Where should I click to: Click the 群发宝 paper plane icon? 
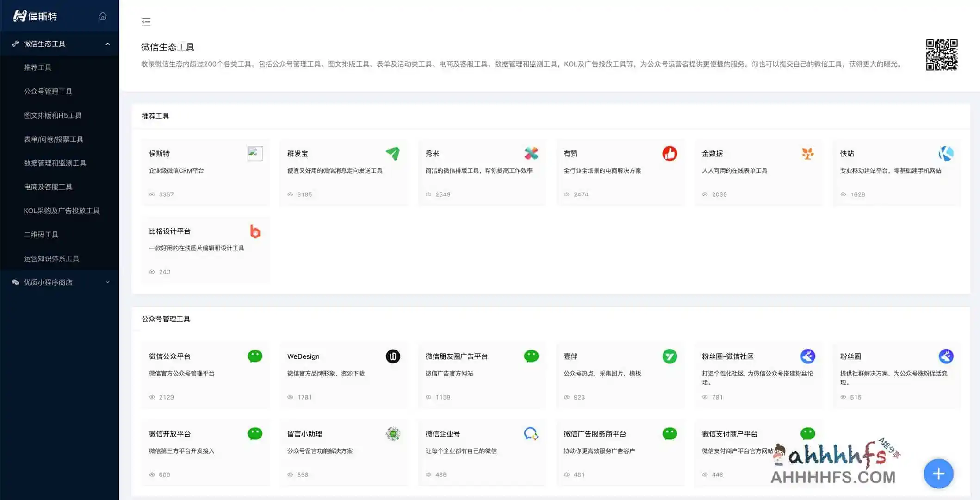click(x=393, y=153)
